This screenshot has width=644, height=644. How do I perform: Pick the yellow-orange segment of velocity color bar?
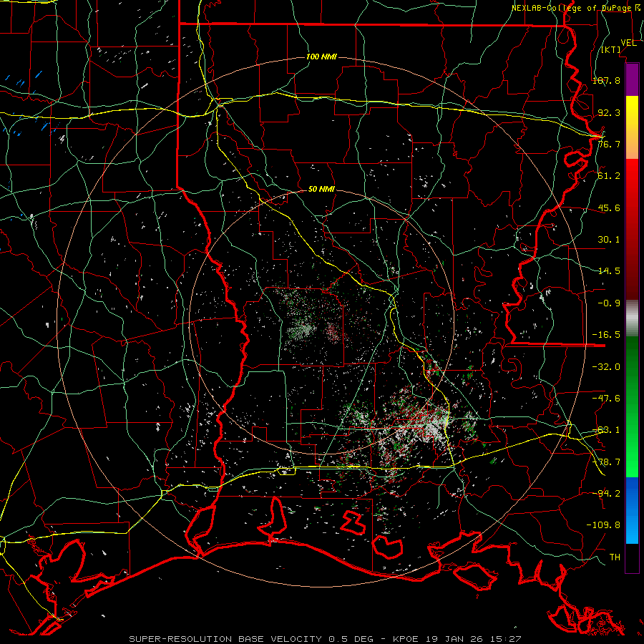click(x=632, y=127)
